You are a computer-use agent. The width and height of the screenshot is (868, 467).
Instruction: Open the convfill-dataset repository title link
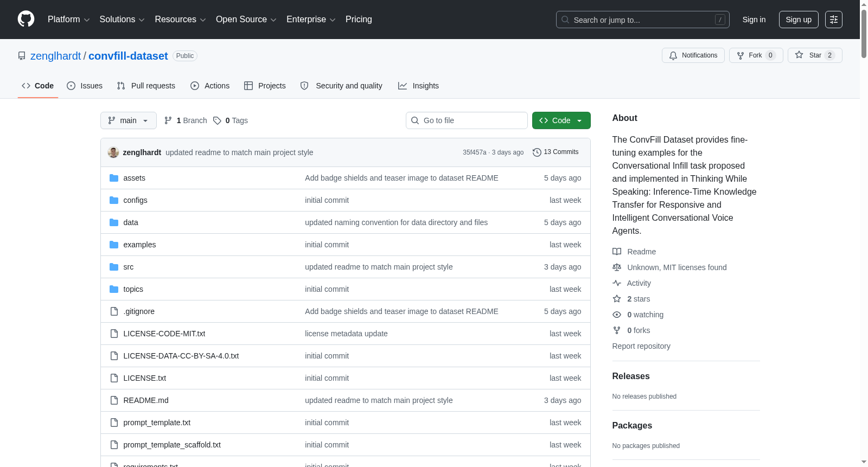pyautogui.click(x=128, y=56)
